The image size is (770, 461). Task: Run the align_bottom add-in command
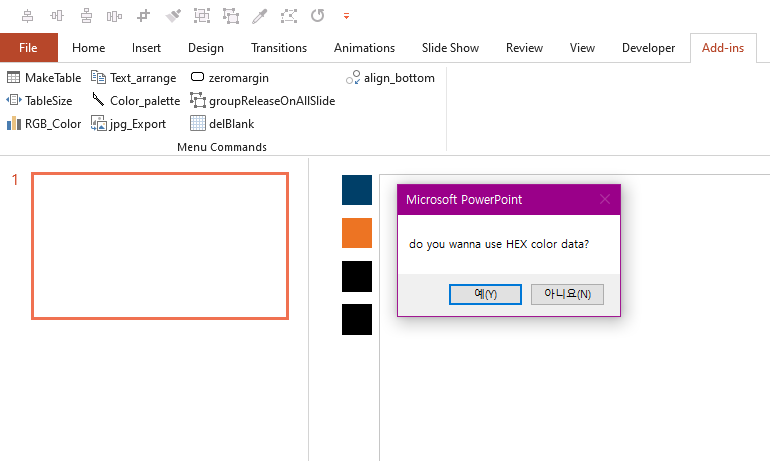[x=390, y=78]
